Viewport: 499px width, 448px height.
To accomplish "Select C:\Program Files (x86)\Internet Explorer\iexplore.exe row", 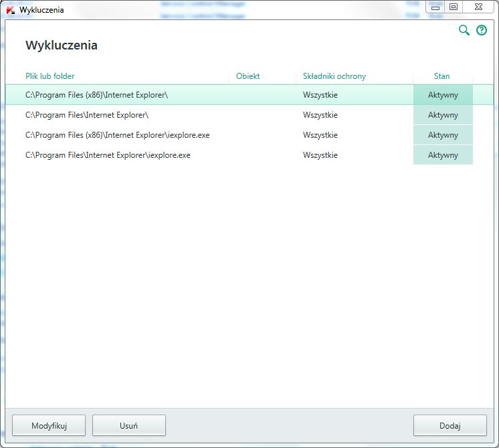I will point(249,135).
